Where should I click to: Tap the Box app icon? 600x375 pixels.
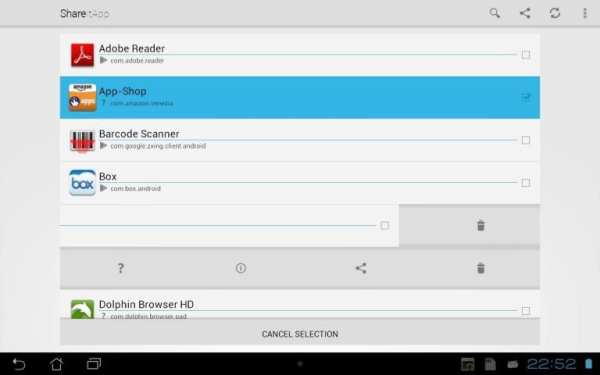(82, 183)
